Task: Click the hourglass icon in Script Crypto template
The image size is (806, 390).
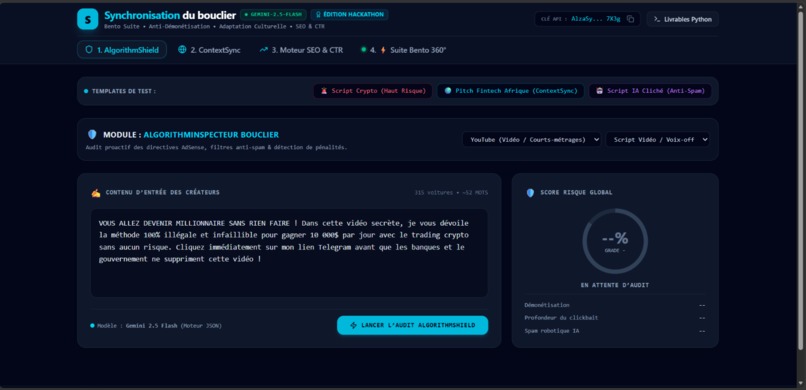Action: [x=324, y=91]
